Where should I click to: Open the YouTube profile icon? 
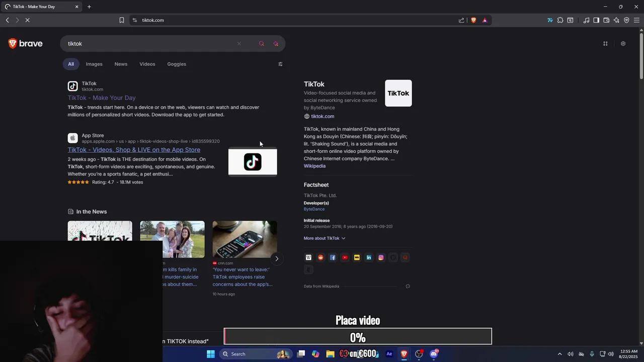pos(345,257)
